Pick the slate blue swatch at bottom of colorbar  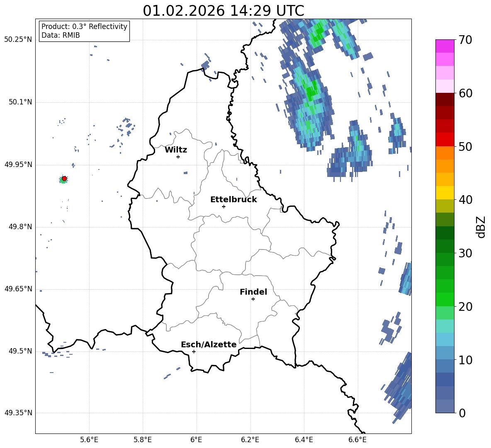445,406
